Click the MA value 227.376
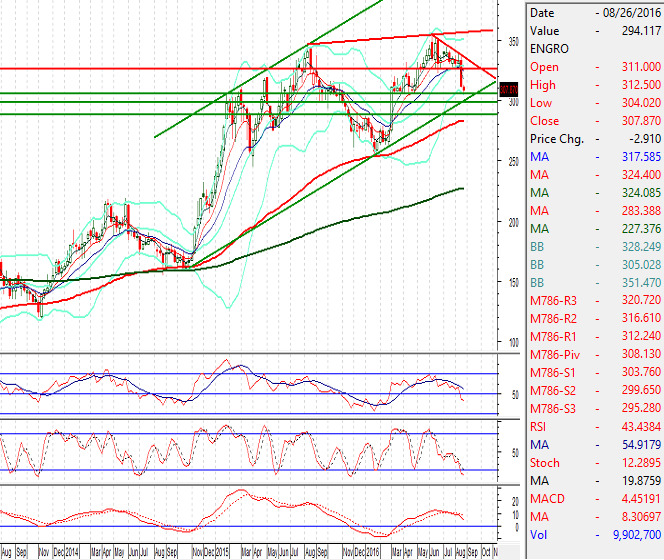 [x=641, y=229]
